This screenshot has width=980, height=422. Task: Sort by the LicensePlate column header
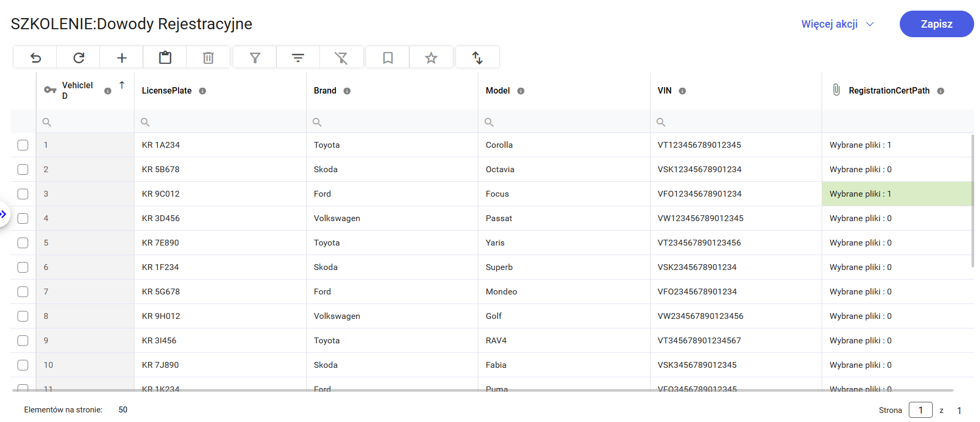pyautogui.click(x=166, y=91)
